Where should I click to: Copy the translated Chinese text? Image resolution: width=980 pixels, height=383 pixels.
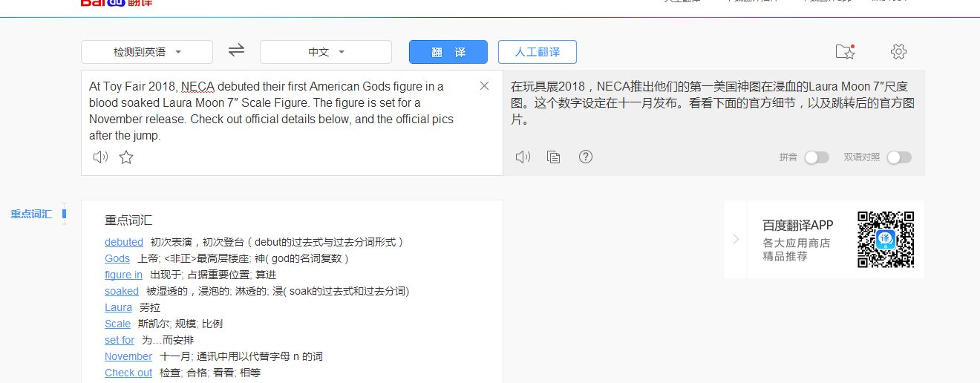click(x=553, y=157)
